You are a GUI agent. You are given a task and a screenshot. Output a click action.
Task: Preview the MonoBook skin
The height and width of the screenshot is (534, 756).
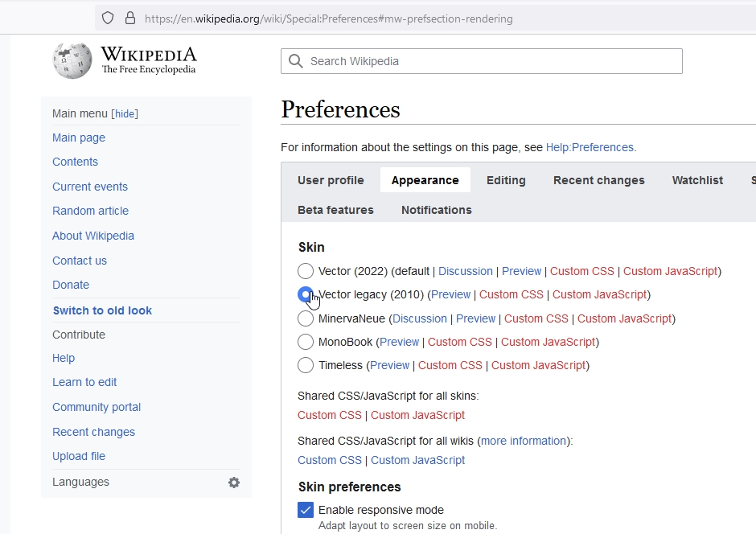(x=399, y=341)
